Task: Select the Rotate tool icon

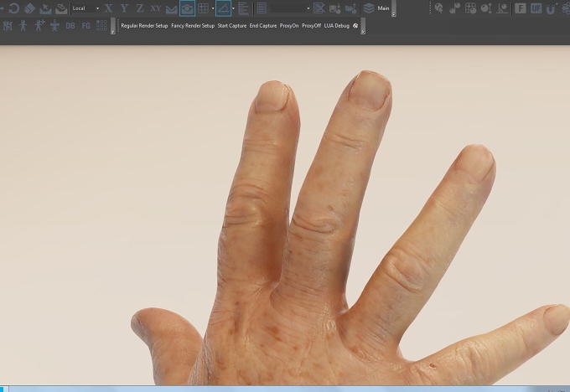Action: pos(13,8)
